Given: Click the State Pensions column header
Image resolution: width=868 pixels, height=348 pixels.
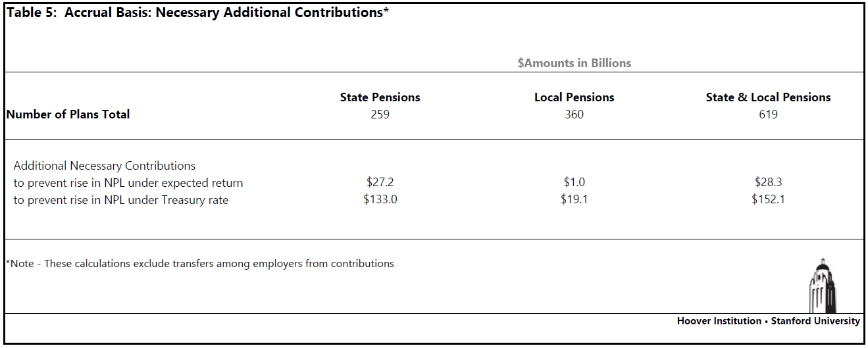Looking at the screenshot, I should pos(380,97).
